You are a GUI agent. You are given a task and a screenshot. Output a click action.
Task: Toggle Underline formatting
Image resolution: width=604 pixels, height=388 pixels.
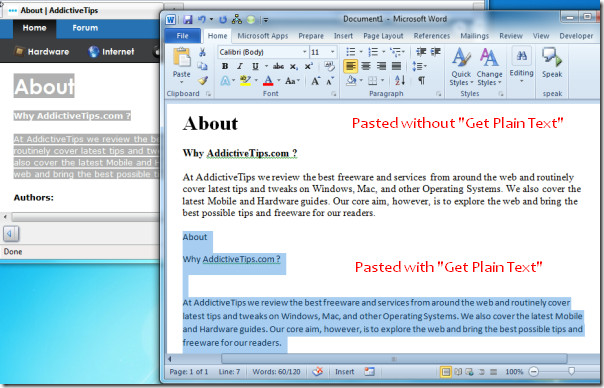255,66
